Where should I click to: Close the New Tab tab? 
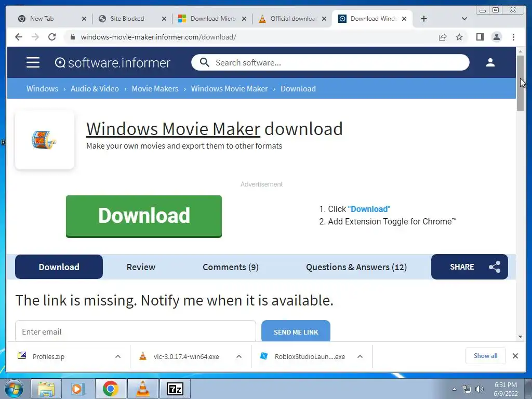(84, 19)
